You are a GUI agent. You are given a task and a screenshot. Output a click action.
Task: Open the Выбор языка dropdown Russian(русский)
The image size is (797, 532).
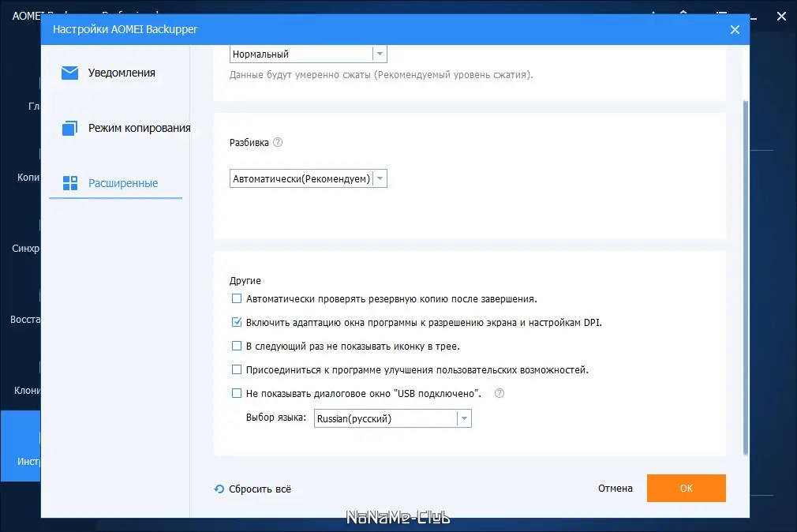pyautogui.click(x=393, y=418)
